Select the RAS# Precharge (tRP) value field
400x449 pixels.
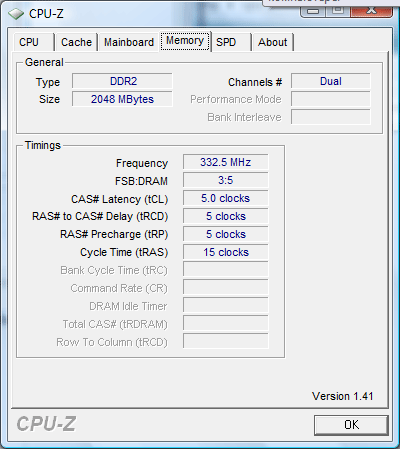pyautogui.click(x=226, y=234)
